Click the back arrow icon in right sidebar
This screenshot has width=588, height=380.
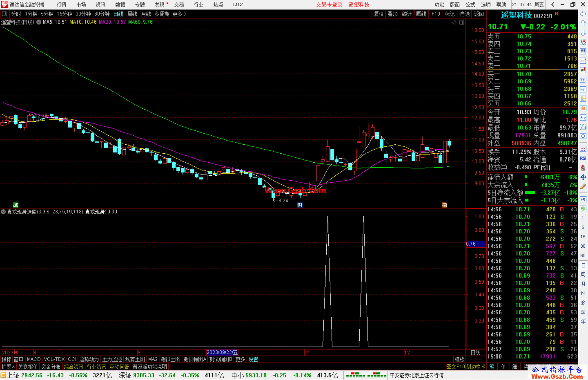[583, 14]
